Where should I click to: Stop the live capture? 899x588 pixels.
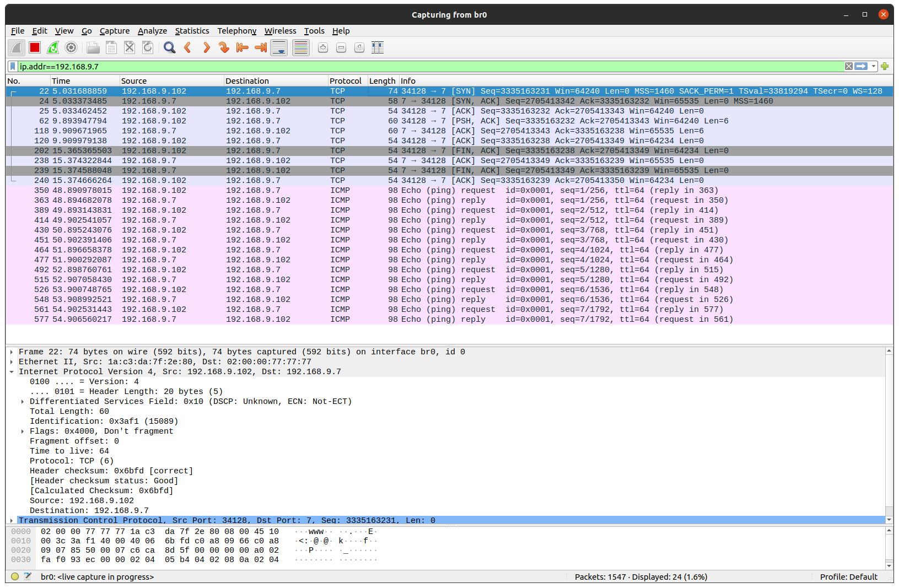[34, 47]
